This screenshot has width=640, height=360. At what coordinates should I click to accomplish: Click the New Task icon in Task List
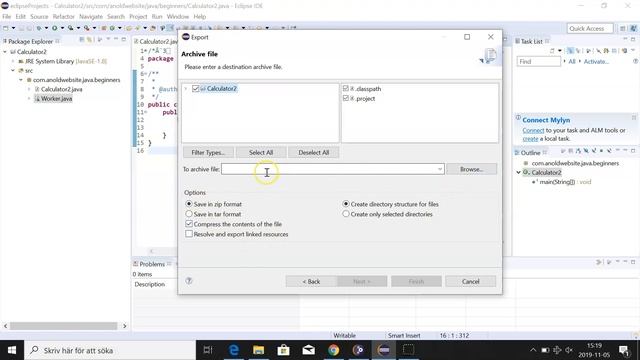pyautogui.click(x=552, y=51)
